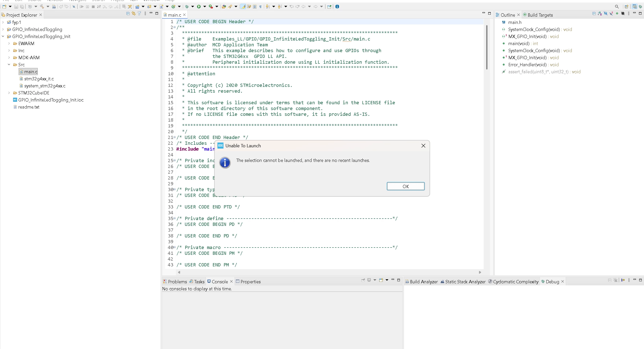Screen dimensions: 644x349
Task: Click the Resume debug icon
Action: pos(82,7)
